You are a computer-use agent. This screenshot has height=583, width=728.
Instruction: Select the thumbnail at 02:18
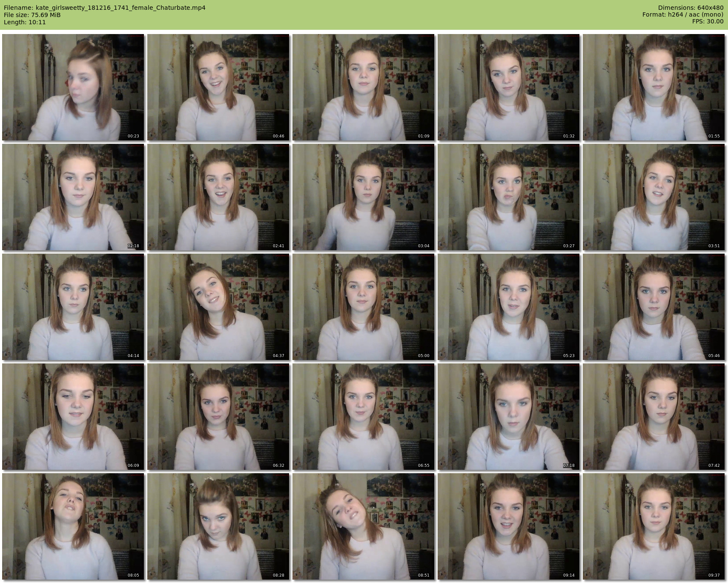click(73, 197)
